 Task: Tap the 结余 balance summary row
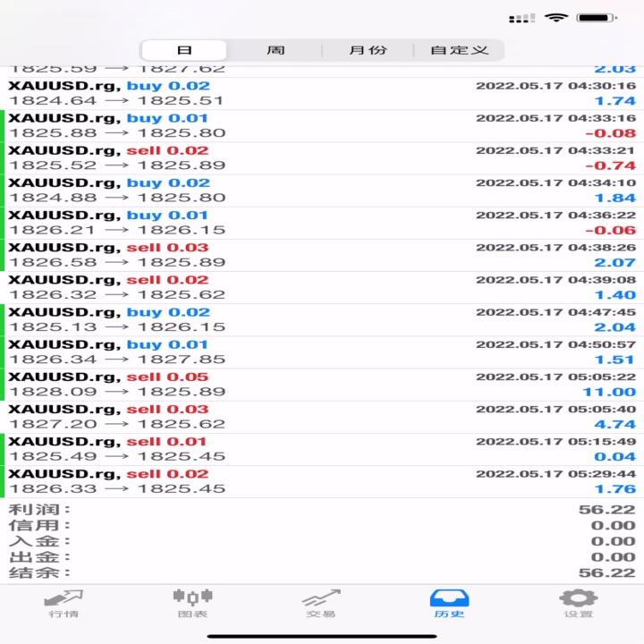pyautogui.click(x=322, y=572)
